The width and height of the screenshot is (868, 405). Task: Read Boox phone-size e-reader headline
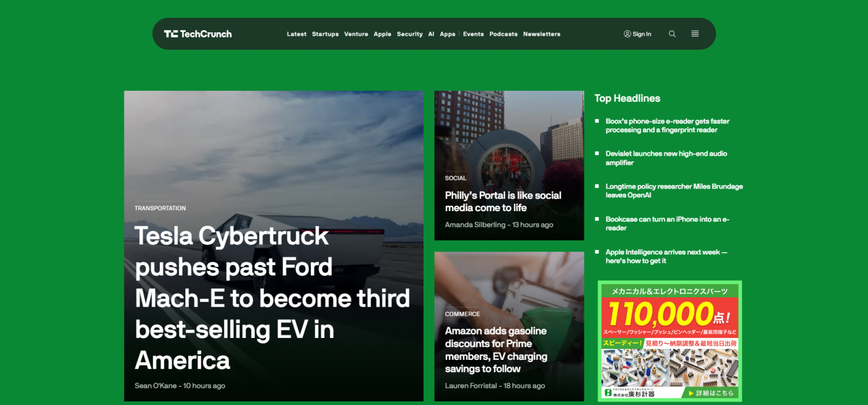point(667,126)
